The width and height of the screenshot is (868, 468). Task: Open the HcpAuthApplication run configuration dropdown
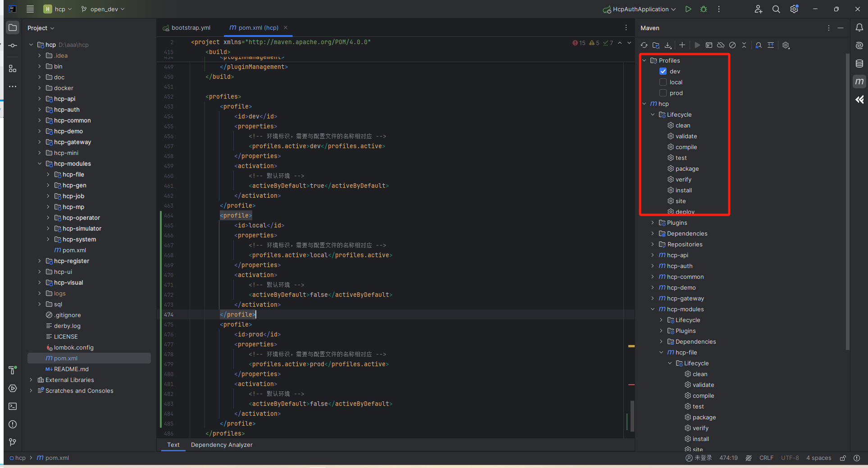639,9
